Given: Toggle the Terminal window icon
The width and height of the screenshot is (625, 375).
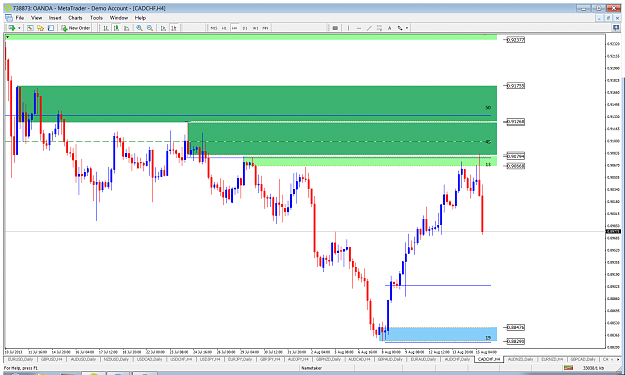Looking at the screenshot, I should point(51,28).
